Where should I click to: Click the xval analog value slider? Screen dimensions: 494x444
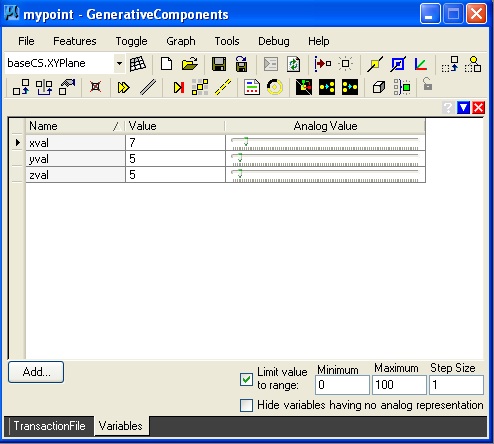325,143
